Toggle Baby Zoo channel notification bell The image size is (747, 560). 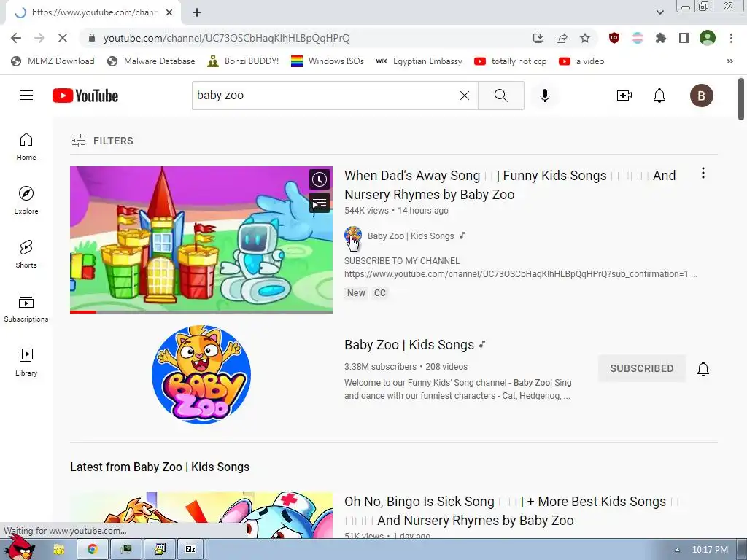pos(703,368)
